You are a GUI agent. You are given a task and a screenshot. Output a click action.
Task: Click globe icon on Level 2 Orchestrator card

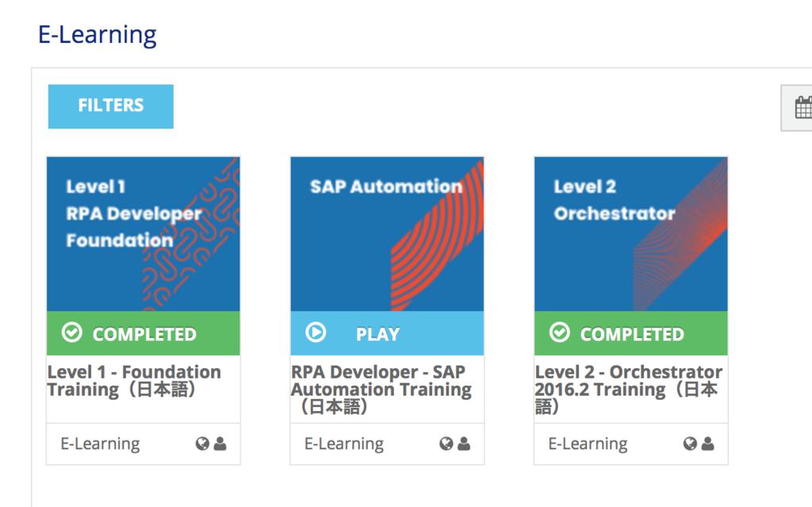691,444
